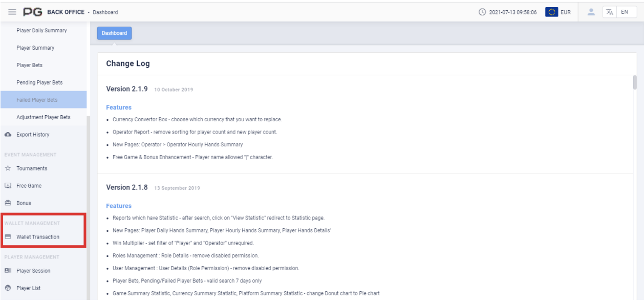644x303 pixels.
Task: Go to Pending Player Bets
Action: pos(39,82)
